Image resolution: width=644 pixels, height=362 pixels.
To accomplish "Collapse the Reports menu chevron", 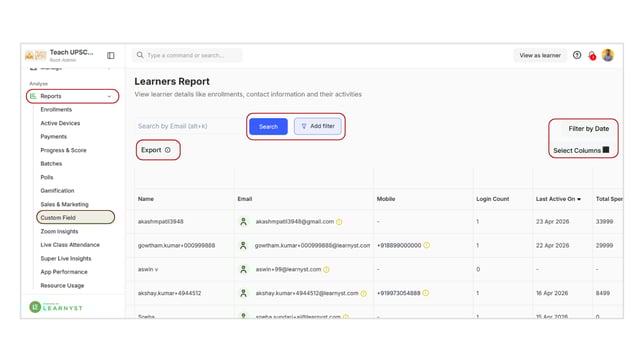I will 109,96.
